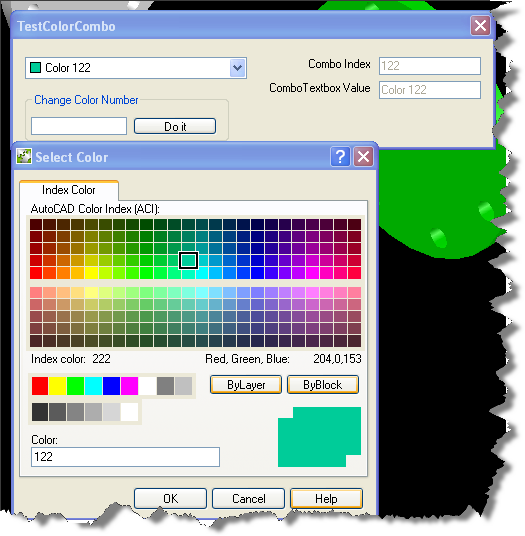Click the Color text field containing 122
The image size is (525, 536).
coord(125,457)
